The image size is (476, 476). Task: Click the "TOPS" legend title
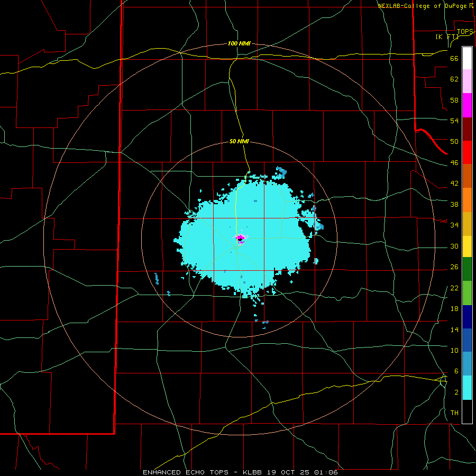click(x=465, y=32)
